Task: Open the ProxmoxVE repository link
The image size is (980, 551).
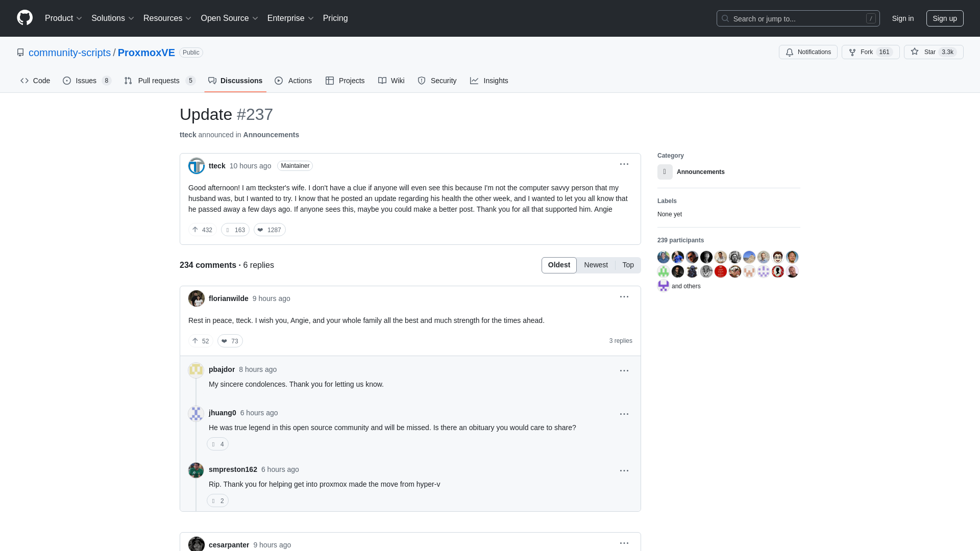Action: point(146,53)
